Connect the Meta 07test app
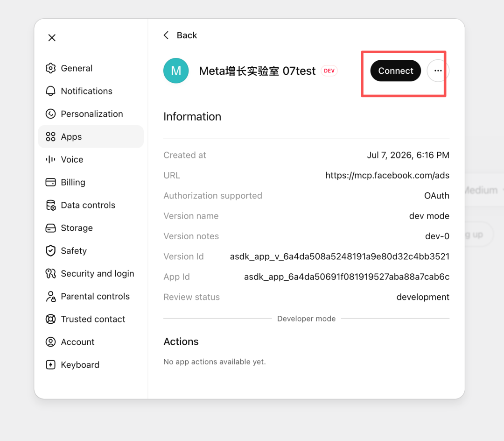 (395, 71)
